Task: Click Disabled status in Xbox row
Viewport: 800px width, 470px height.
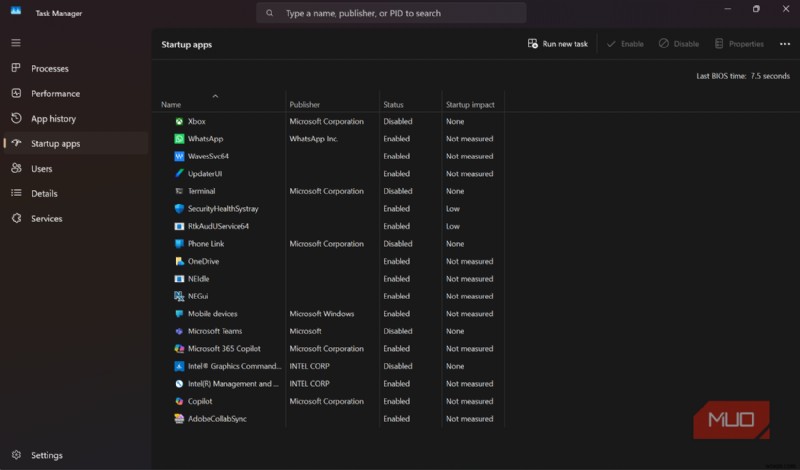Action: click(x=397, y=121)
